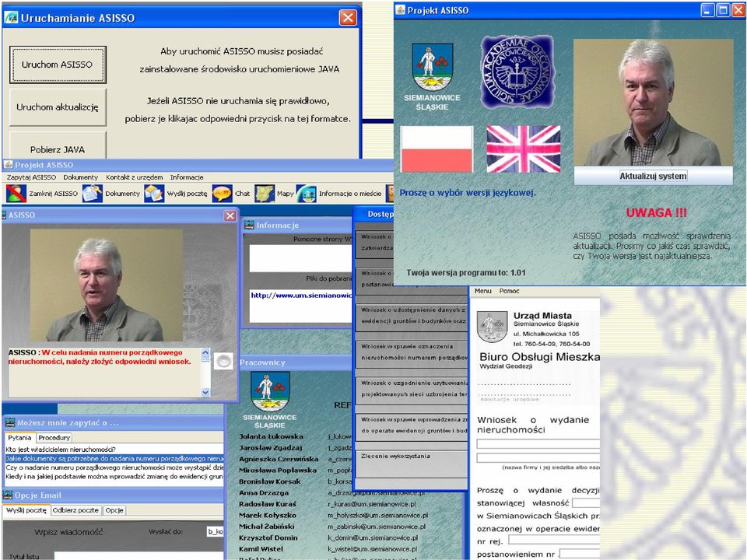This screenshot has width=747, height=560.
Task: Click email m_zabinski@um.siemianowice.pl
Action: [x=377, y=527]
